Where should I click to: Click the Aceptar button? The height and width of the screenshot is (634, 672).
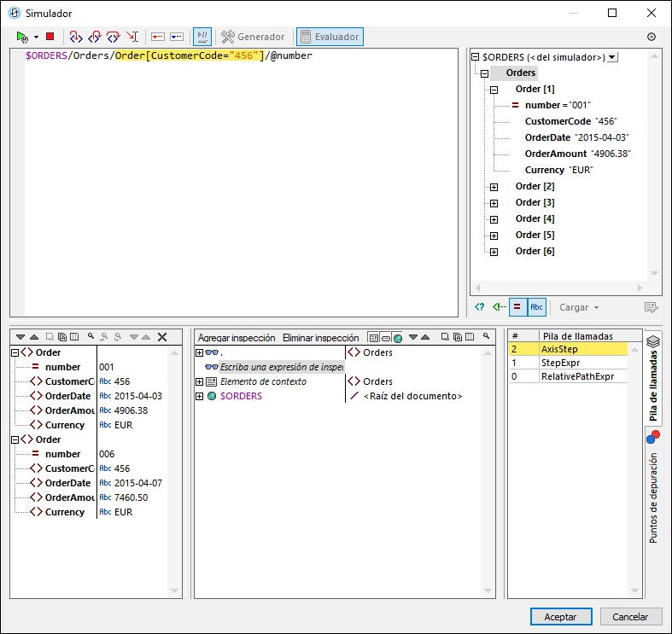pyautogui.click(x=561, y=616)
